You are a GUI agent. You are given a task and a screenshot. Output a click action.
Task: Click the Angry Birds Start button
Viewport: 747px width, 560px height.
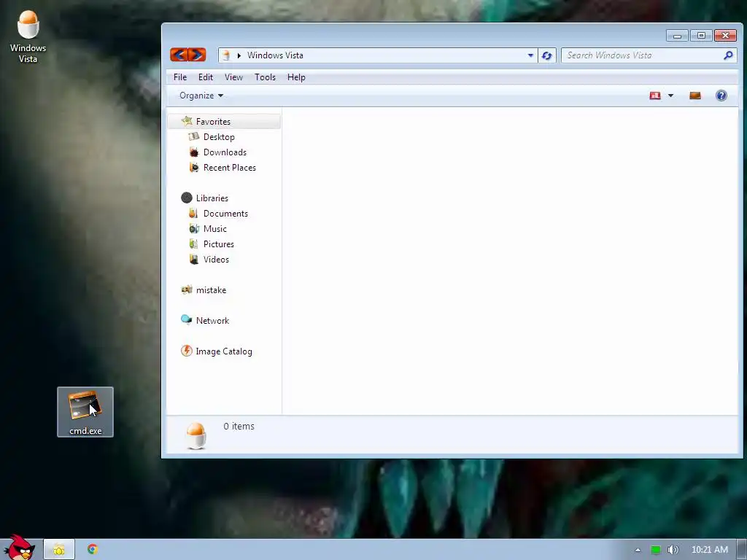(x=18, y=547)
